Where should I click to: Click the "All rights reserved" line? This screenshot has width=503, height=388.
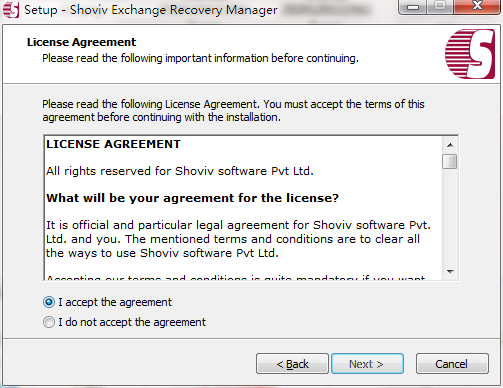click(x=180, y=171)
